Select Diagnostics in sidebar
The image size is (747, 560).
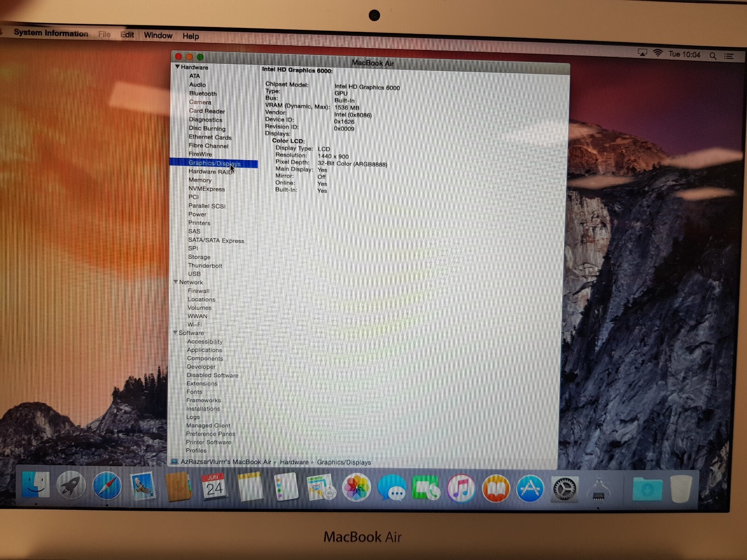coord(205,119)
